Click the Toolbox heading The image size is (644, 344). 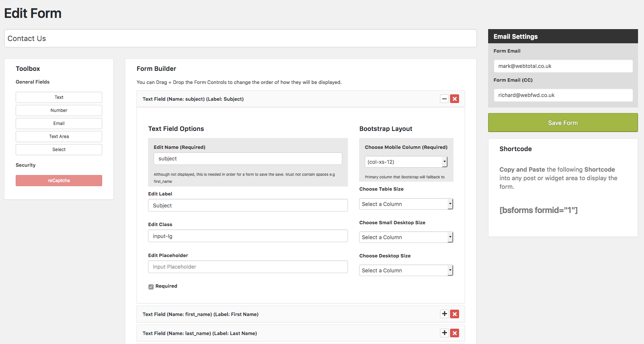click(28, 69)
